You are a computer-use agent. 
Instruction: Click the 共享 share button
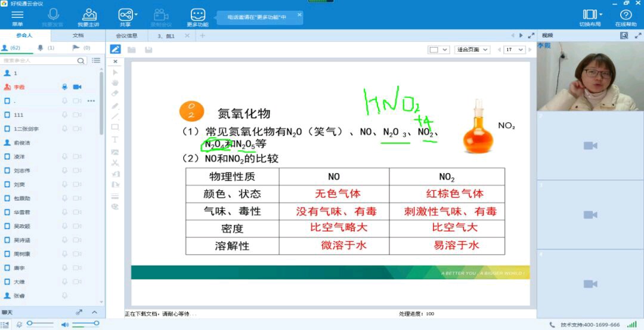click(125, 17)
